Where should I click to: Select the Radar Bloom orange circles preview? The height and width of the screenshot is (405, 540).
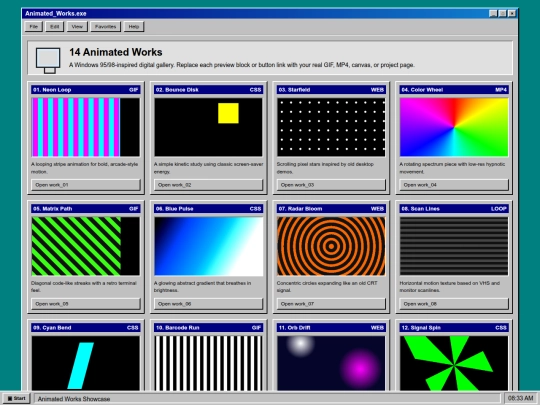(331, 246)
